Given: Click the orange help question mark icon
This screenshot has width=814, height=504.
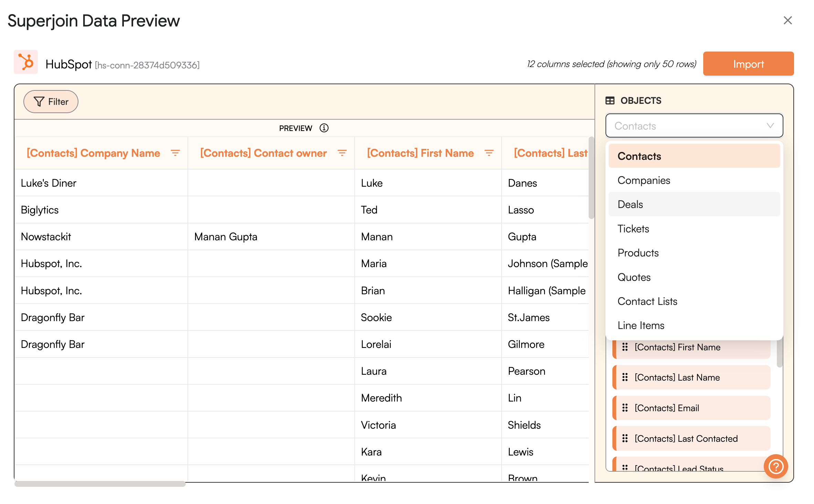Looking at the screenshot, I should [x=775, y=466].
